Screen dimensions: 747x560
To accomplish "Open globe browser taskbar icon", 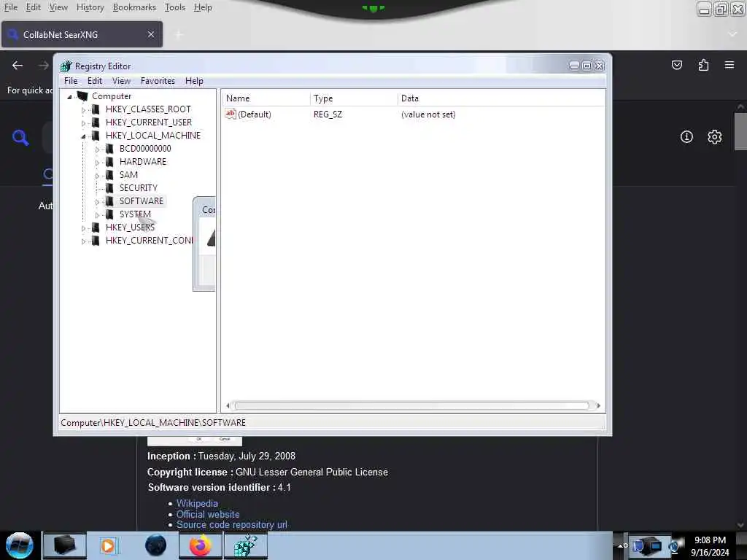I will click(x=155, y=545).
